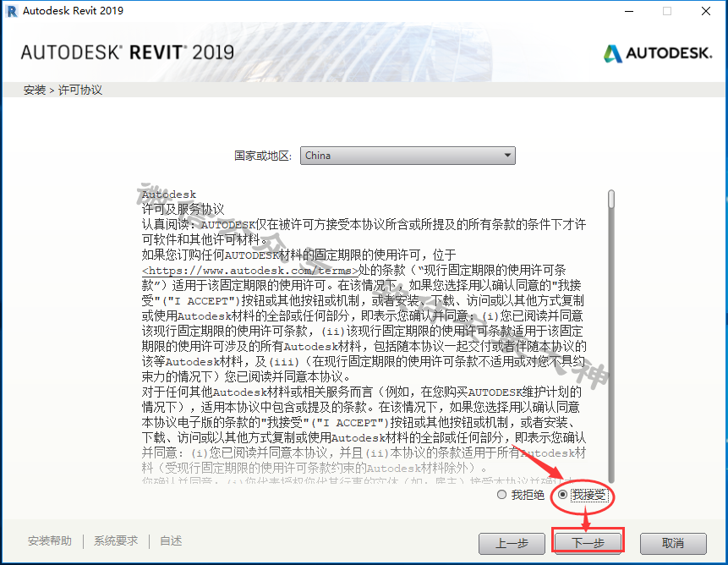Click the 安装 > 许可协议 breadcrumb text
This screenshot has height=565, width=728.
(x=63, y=90)
